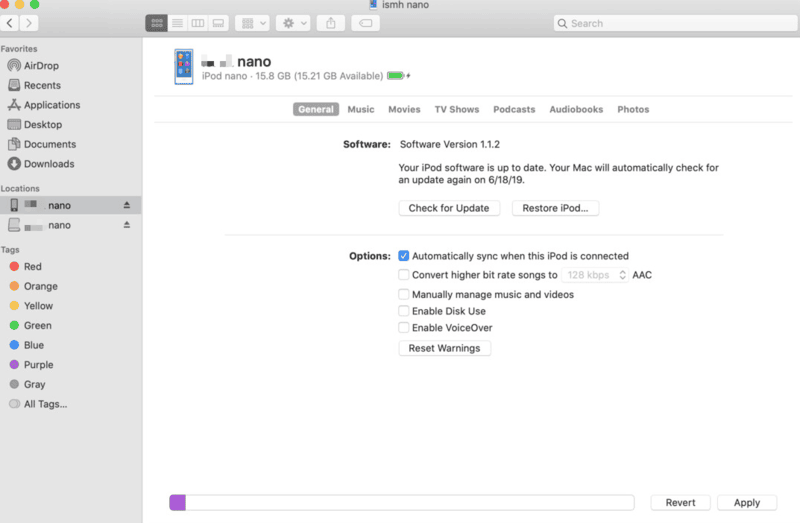Click inside the Search field
Screen dimensions: 800x523
pos(676,23)
